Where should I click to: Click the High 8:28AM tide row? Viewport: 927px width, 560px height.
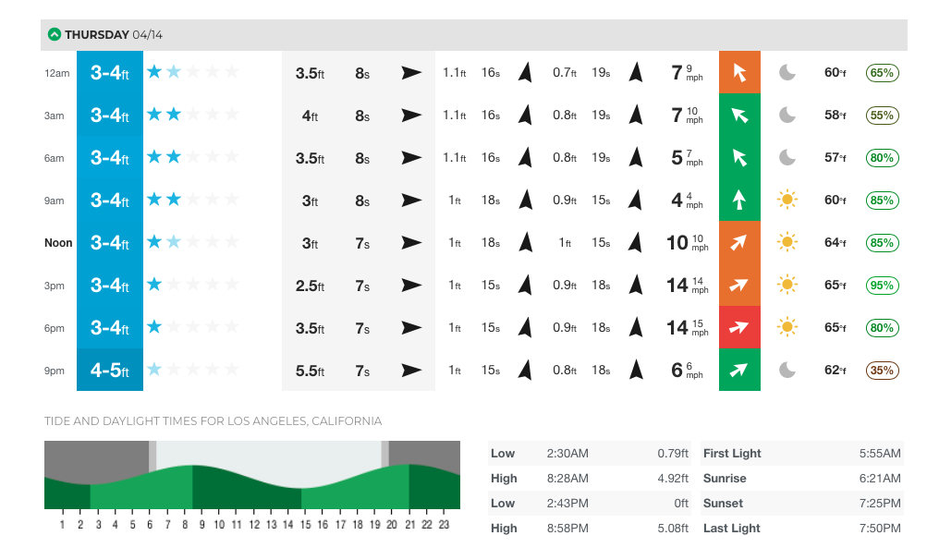590,479
